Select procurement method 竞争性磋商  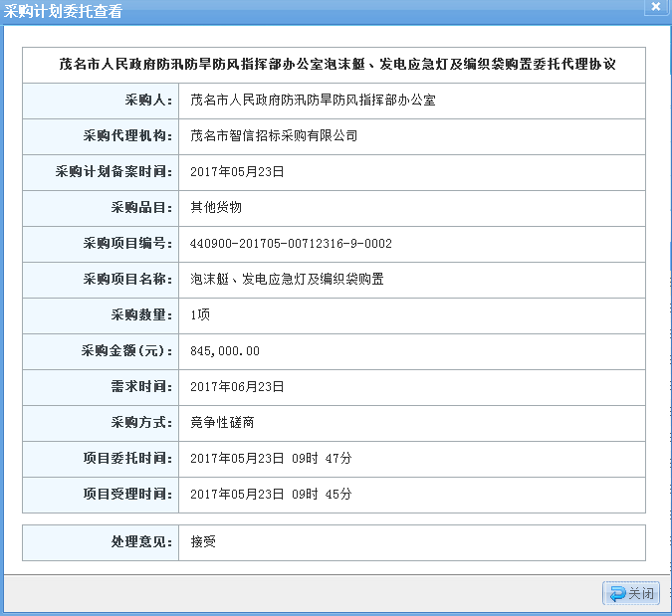(222, 423)
